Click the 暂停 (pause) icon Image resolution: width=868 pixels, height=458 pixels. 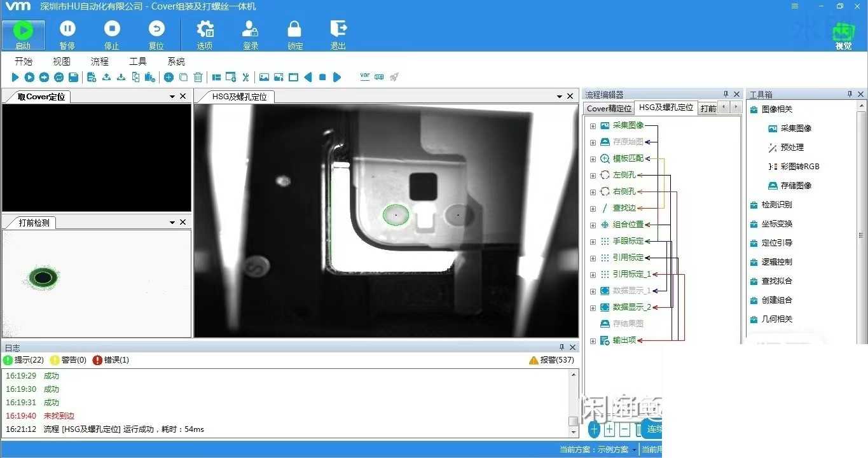pyautogui.click(x=67, y=29)
